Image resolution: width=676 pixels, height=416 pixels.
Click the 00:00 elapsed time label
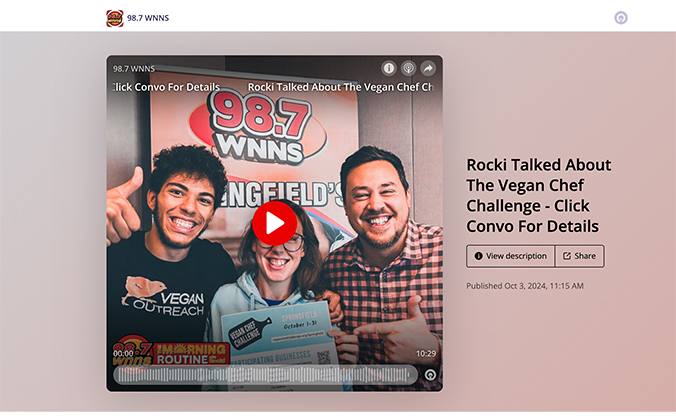click(x=123, y=353)
